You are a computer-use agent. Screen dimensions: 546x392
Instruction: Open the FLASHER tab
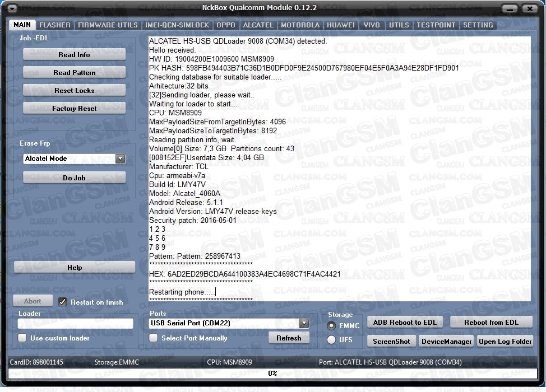(x=55, y=25)
